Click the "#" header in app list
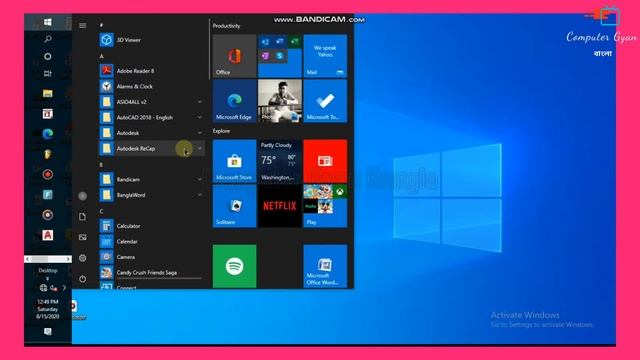This screenshot has height=360, width=640. [101, 25]
